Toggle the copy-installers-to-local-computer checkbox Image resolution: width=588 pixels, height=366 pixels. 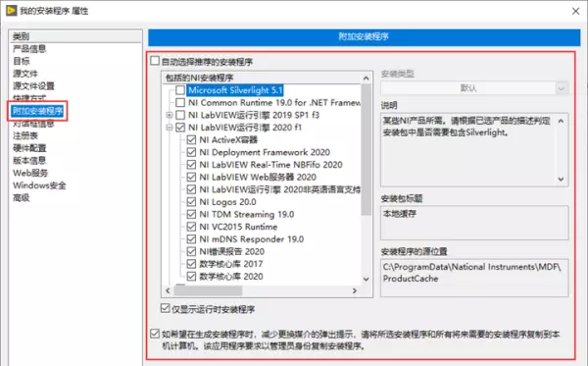(155, 334)
